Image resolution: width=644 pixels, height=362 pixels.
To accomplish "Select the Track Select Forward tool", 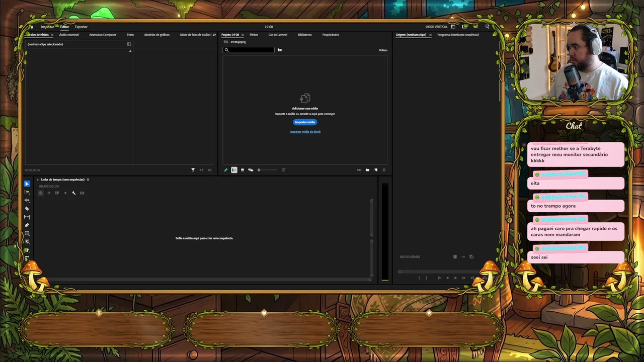I will [x=27, y=192].
